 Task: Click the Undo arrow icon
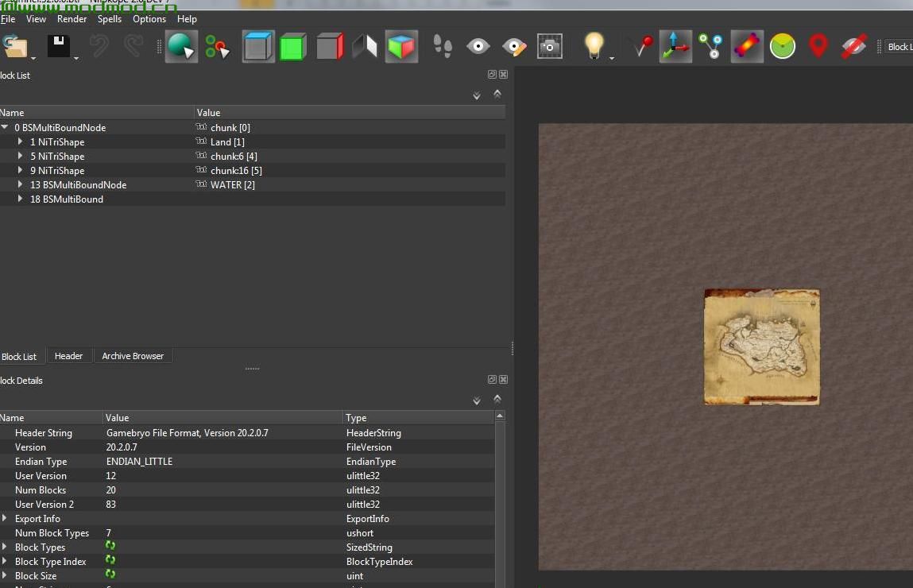pyautogui.click(x=99, y=47)
